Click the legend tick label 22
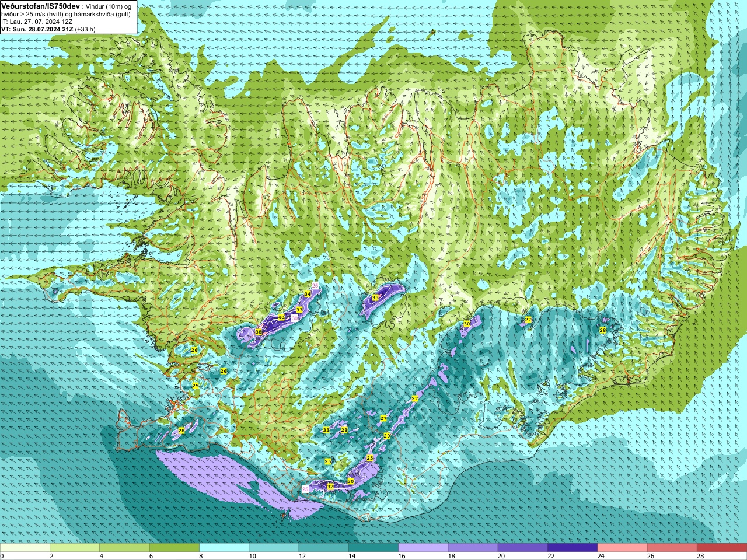Viewport: 747px width, 560px height. 551,556
